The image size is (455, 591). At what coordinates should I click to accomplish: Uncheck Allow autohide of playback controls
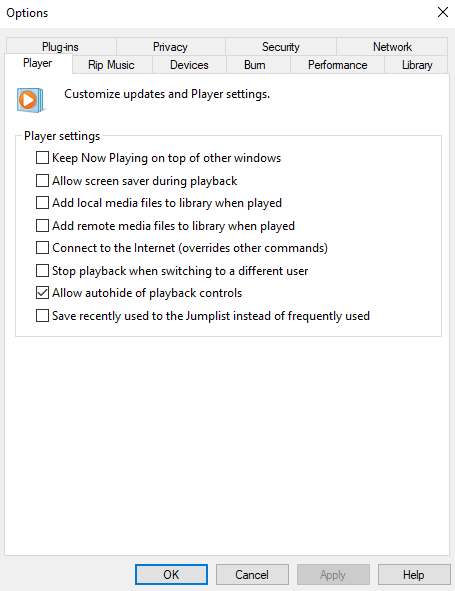pyautogui.click(x=42, y=293)
